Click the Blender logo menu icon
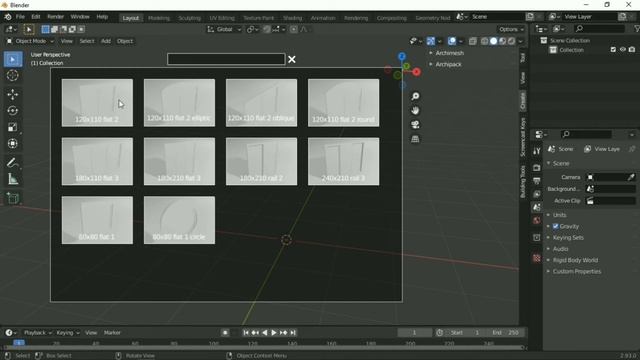This screenshot has height=360, width=640. click(8, 17)
